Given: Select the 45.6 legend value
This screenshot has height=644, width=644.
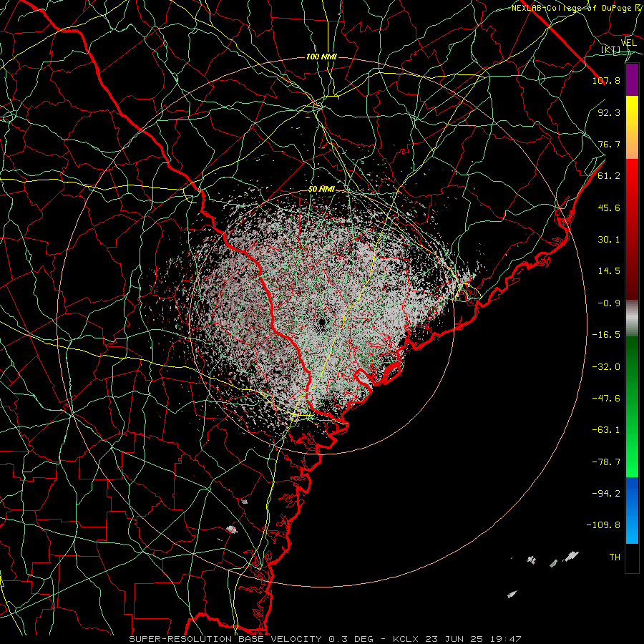Looking at the screenshot, I should click(x=609, y=208).
